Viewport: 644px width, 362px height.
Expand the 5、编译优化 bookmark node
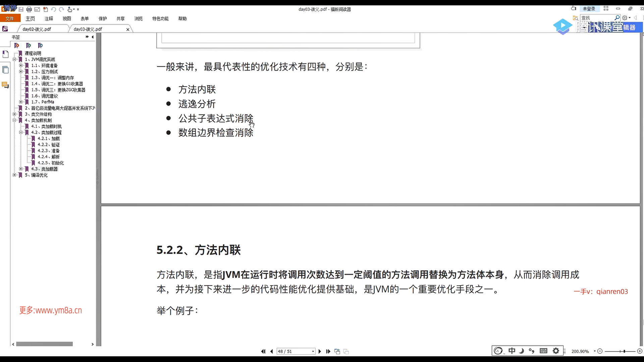[x=14, y=175]
